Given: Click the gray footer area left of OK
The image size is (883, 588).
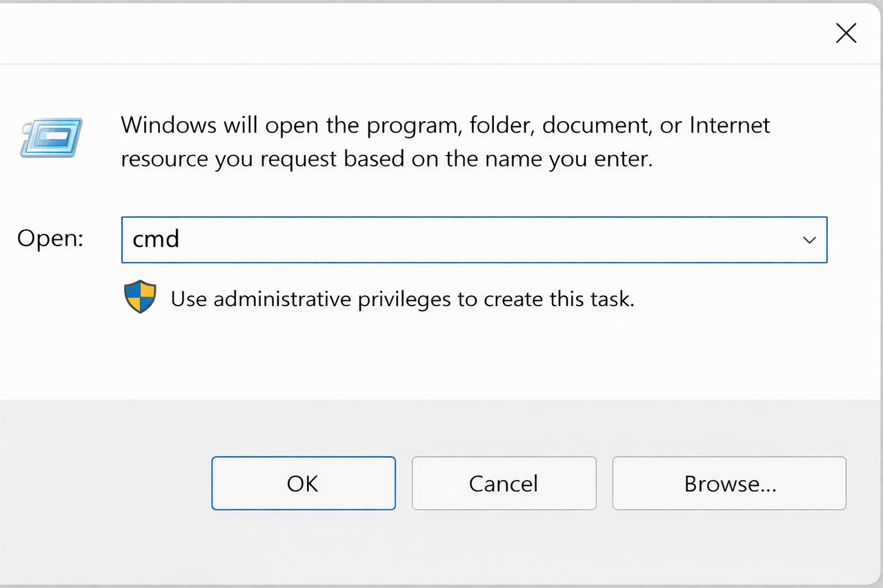Looking at the screenshot, I should pyautogui.click(x=103, y=483).
